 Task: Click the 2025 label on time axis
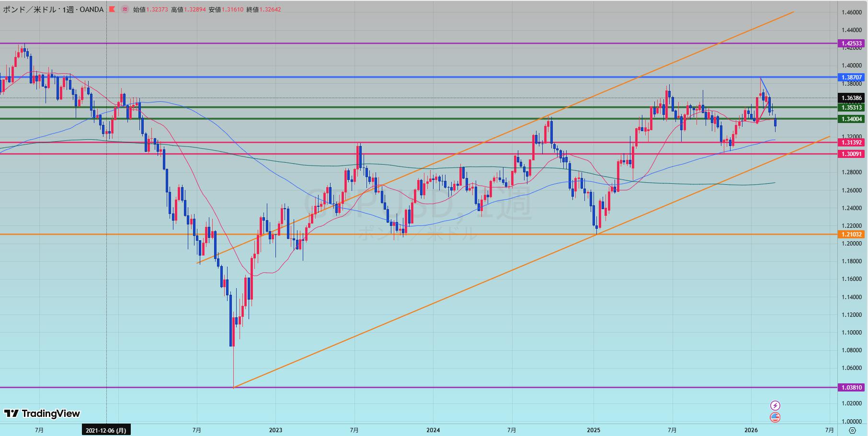[593, 430]
